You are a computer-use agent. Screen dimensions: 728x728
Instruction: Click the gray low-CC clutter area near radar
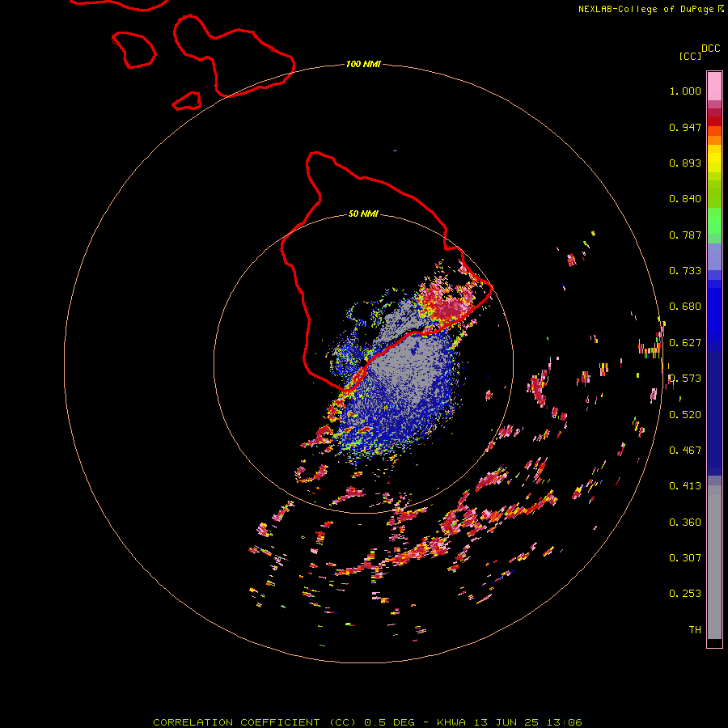408,362
